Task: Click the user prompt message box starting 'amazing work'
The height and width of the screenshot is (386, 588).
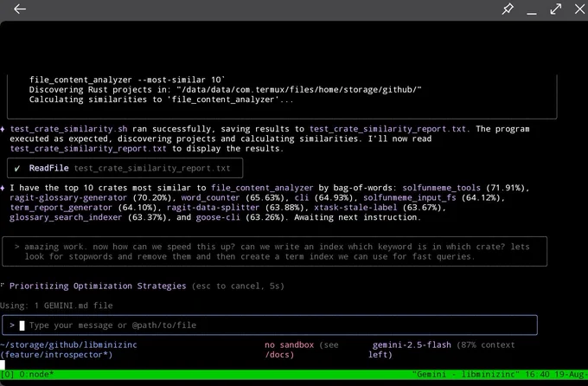Action: (x=274, y=252)
